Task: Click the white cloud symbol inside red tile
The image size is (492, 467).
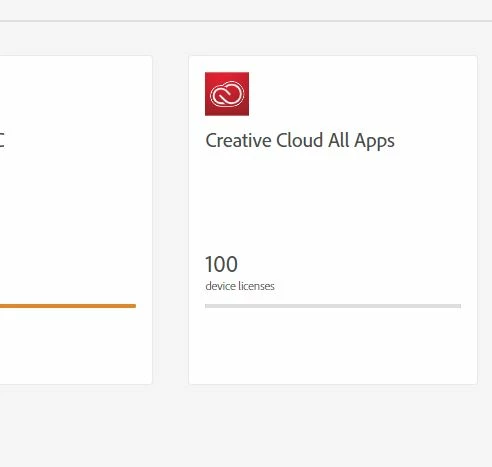Action: pyautogui.click(x=227, y=94)
